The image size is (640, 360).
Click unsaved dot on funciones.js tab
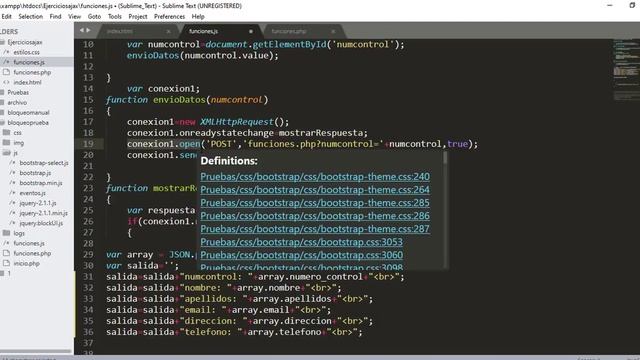click(251, 31)
